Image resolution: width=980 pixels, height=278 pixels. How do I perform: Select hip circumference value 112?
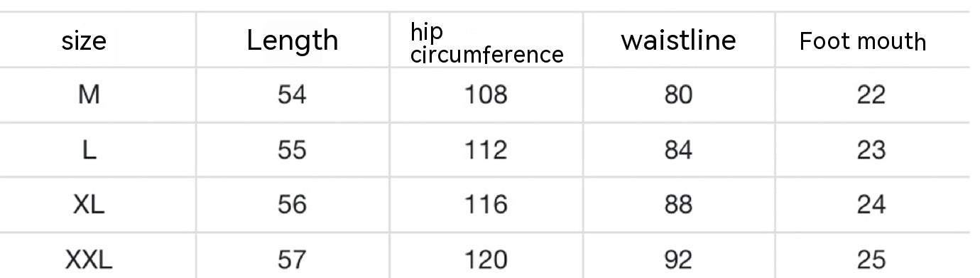click(486, 150)
